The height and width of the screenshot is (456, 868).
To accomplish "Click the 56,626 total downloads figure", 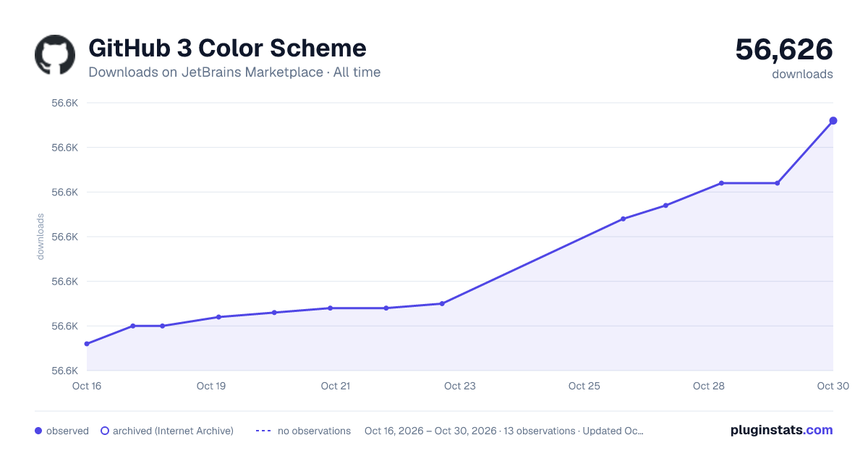I will click(784, 49).
